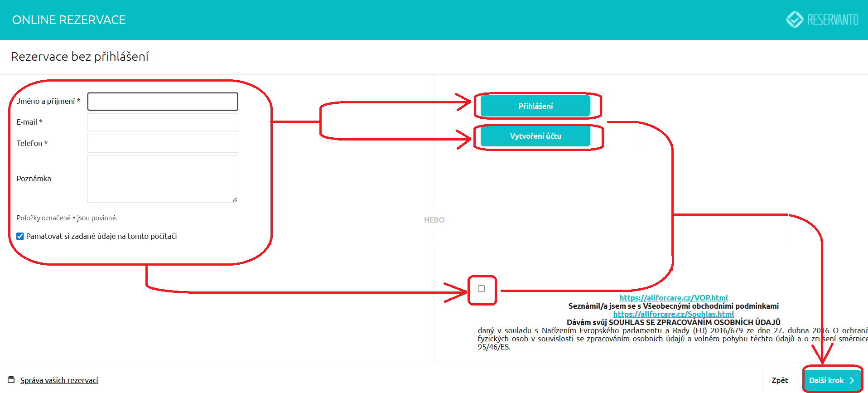Click the Pamatovat si zadané údaje label text
Viewport: 868px width, 393px height.
point(101,236)
